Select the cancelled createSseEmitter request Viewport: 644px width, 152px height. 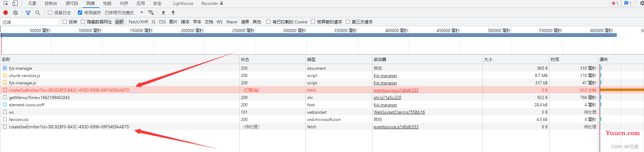(x=69, y=90)
